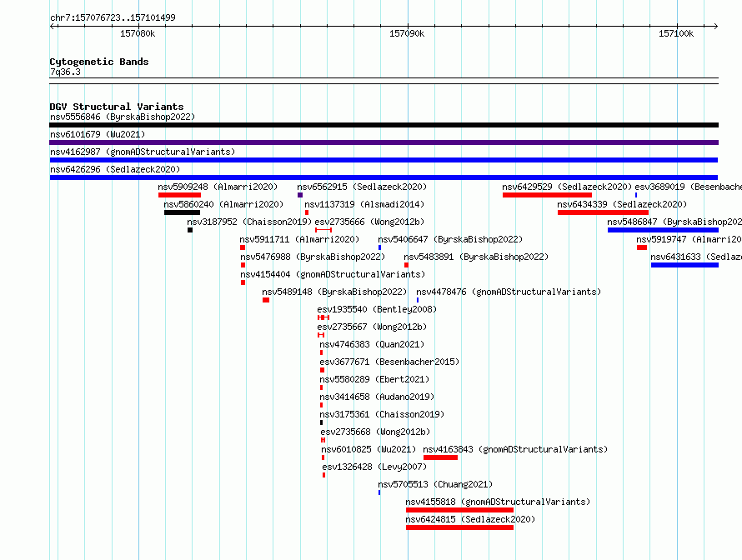Viewport: 742px width, 560px height.
Task: Select the nsv4163843 red variant bar
Action: pyautogui.click(x=440, y=457)
